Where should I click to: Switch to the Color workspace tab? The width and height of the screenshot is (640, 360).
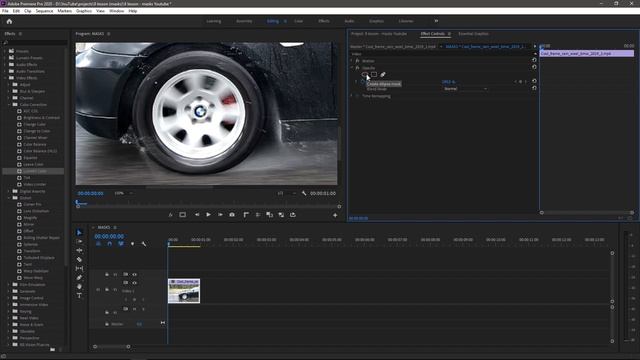[x=298, y=21]
